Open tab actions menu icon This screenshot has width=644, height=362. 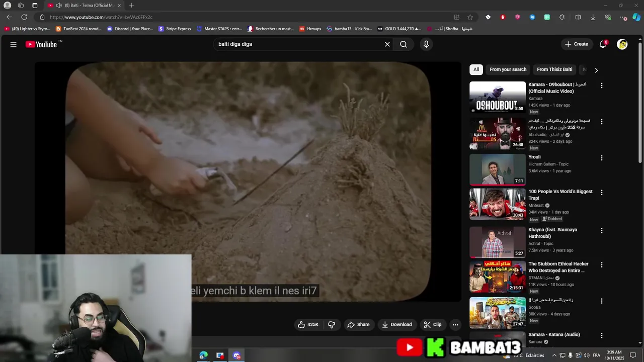point(35,5)
